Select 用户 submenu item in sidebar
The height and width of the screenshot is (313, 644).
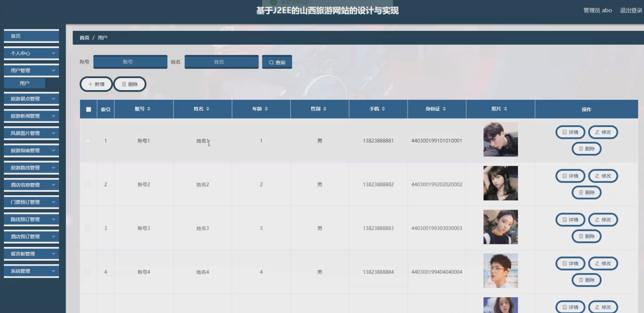tap(24, 83)
